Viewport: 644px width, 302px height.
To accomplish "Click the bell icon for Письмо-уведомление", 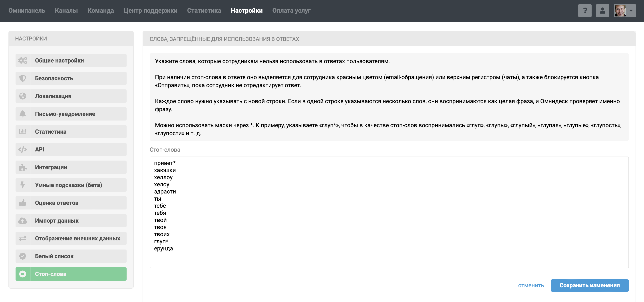I will 22,114.
